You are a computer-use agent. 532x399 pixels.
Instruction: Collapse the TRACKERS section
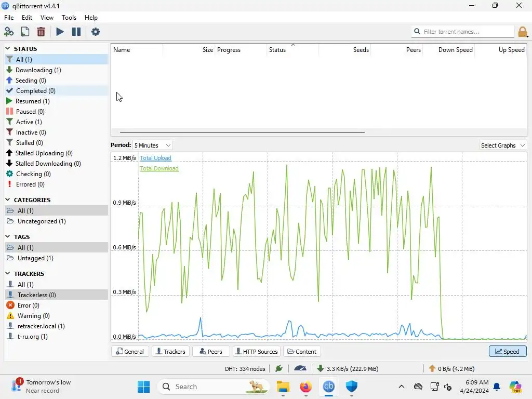(x=8, y=273)
